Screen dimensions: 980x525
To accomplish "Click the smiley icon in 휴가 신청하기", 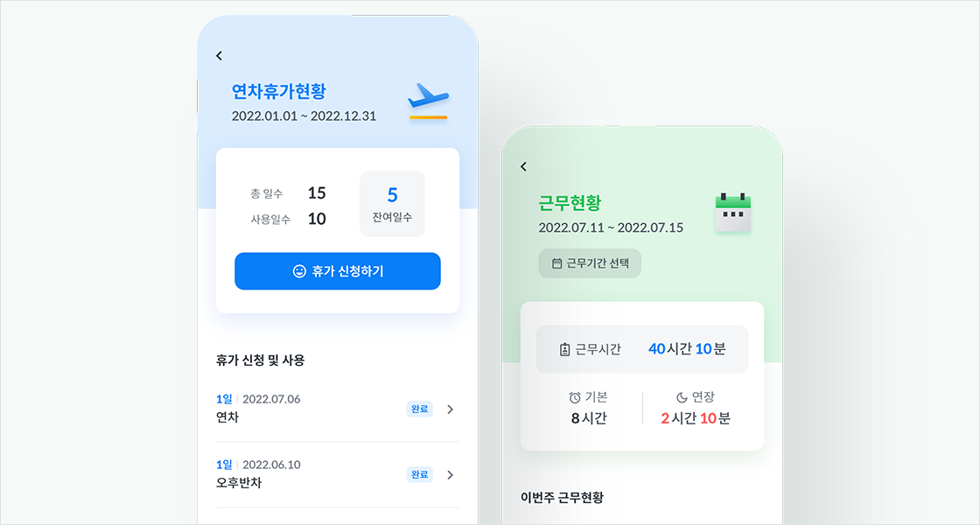I will click(x=299, y=271).
